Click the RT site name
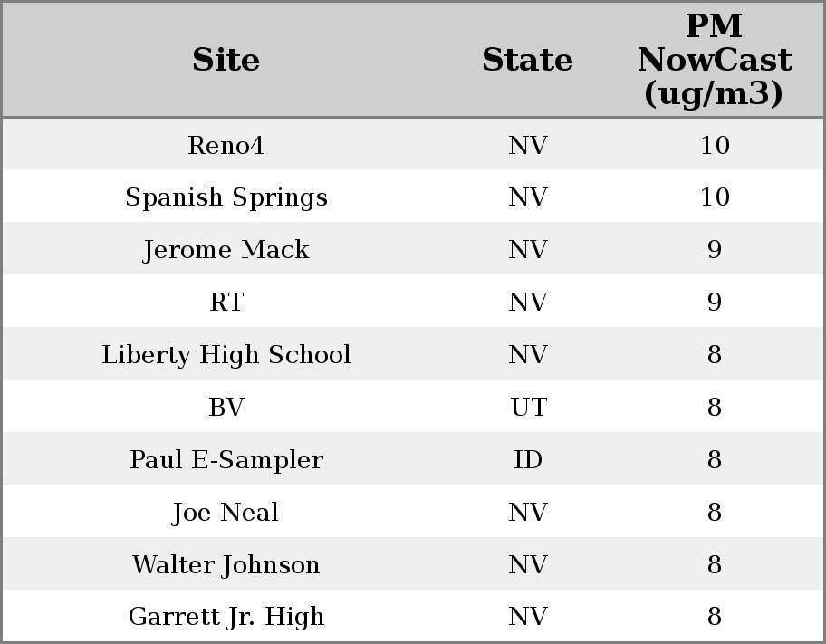 226,303
